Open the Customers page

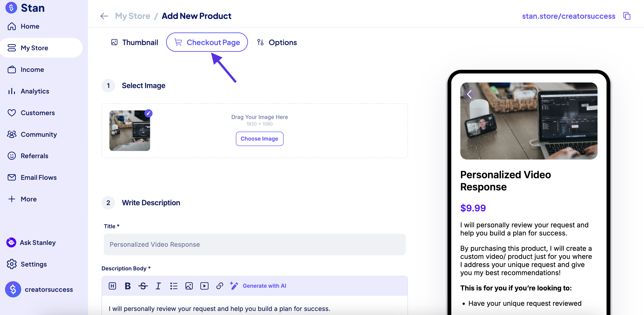point(37,113)
